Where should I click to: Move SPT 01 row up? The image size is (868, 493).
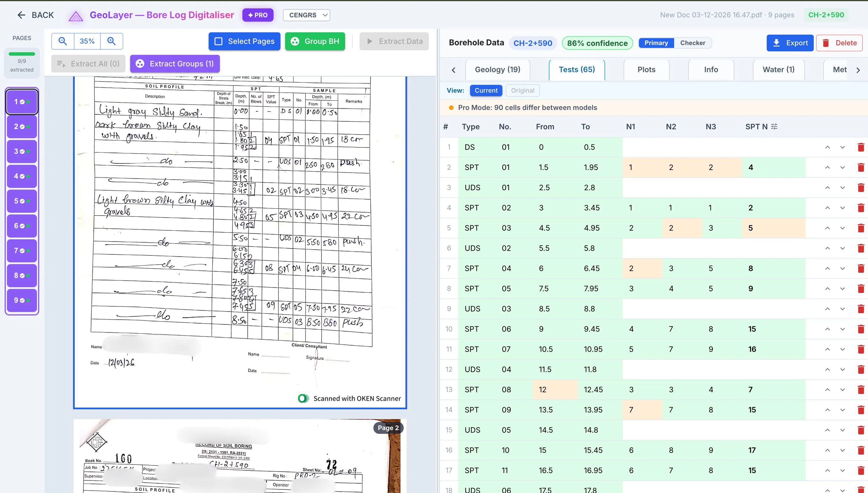[x=827, y=167]
